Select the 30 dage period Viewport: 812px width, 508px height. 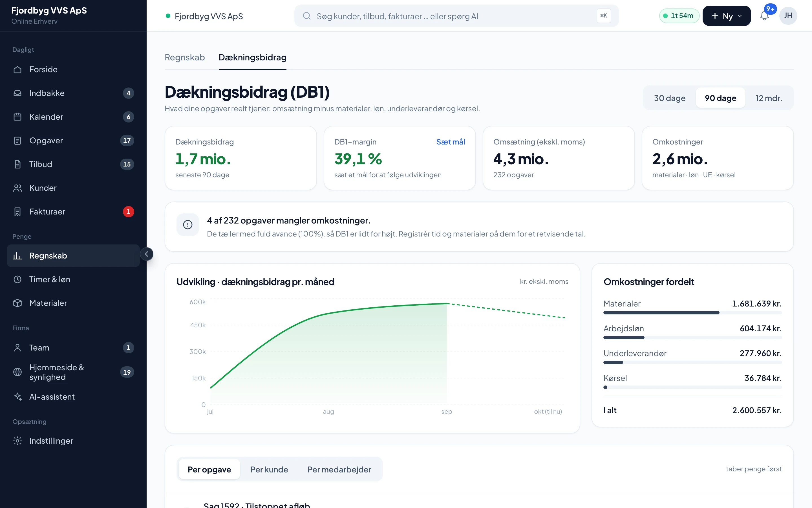pyautogui.click(x=670, y=98)
